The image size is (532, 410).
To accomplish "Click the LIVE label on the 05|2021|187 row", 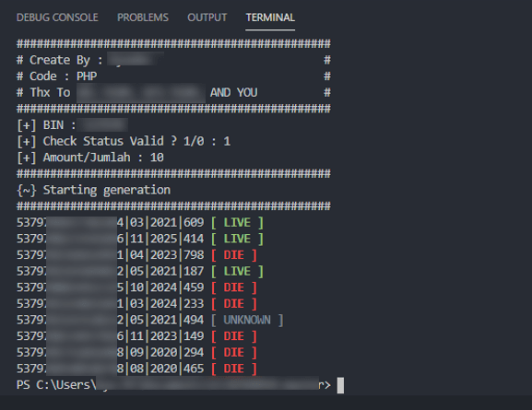I will (x=237, y=271).
